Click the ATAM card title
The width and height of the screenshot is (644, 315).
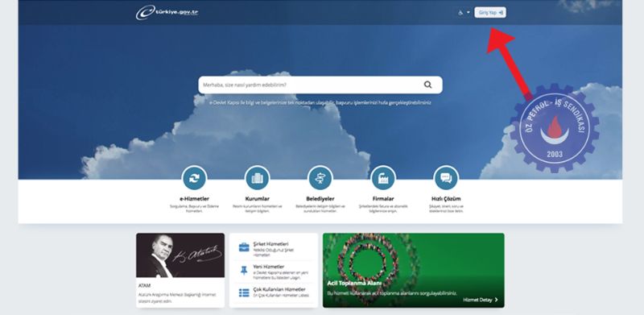(x=145, y=285)
